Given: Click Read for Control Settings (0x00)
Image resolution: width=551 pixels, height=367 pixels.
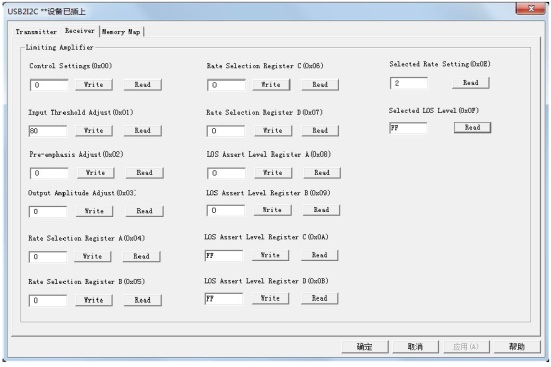Looking at the screenshot, I should pyautogui.click(x=143, y=85).
